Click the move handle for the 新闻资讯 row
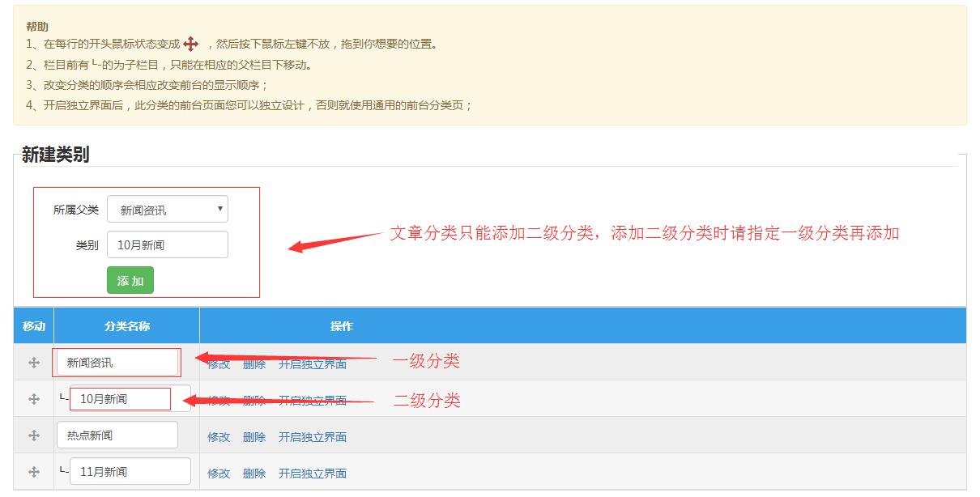980x497 pixels. click(34, 363)
